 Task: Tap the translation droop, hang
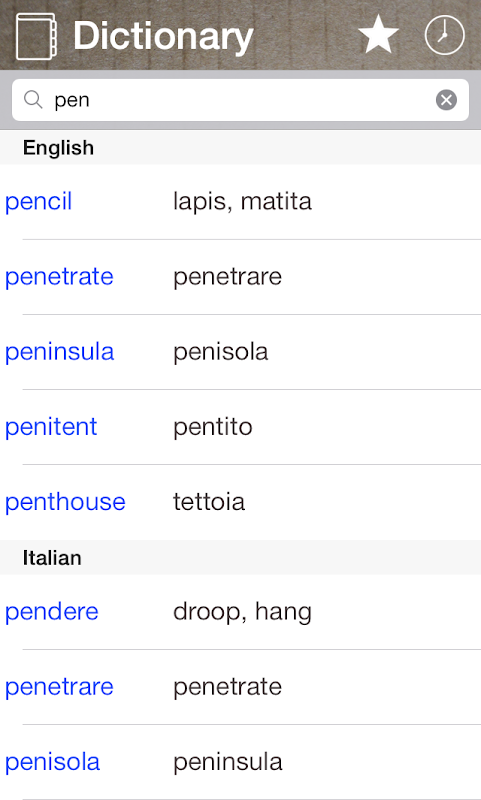242,612
